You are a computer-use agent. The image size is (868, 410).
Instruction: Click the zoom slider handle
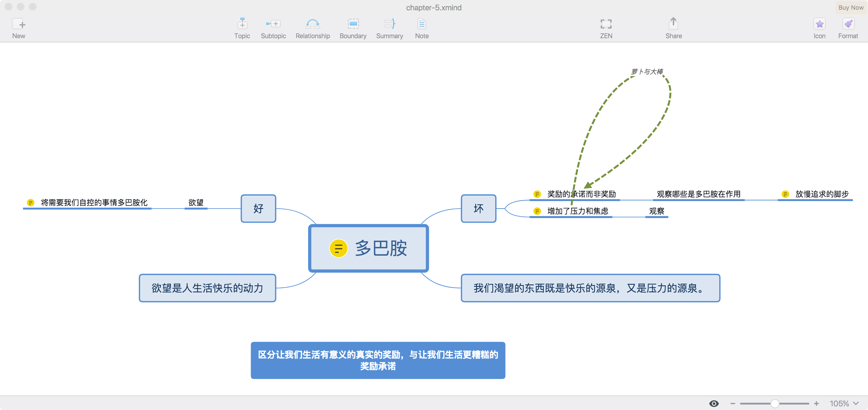775,403
